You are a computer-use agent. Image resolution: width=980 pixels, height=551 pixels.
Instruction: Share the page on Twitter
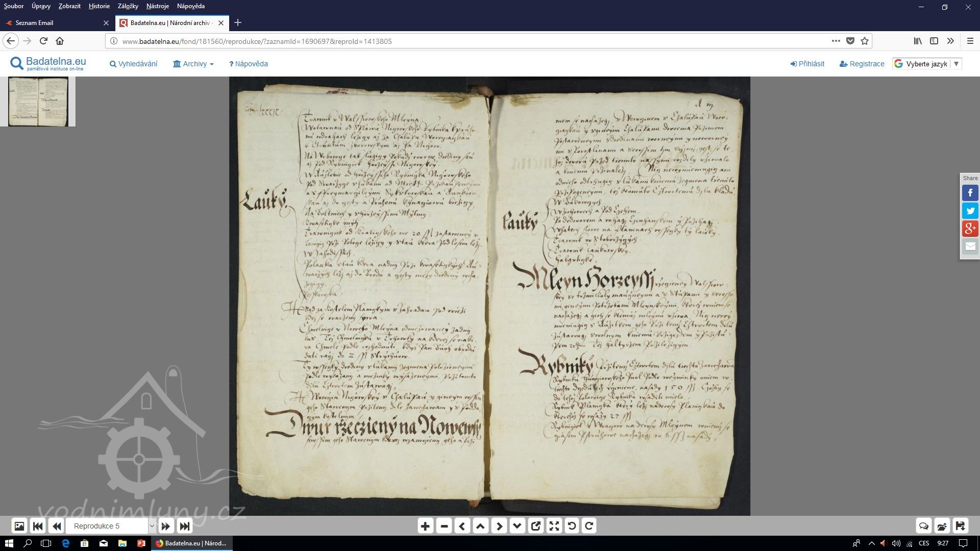(970, 211)
